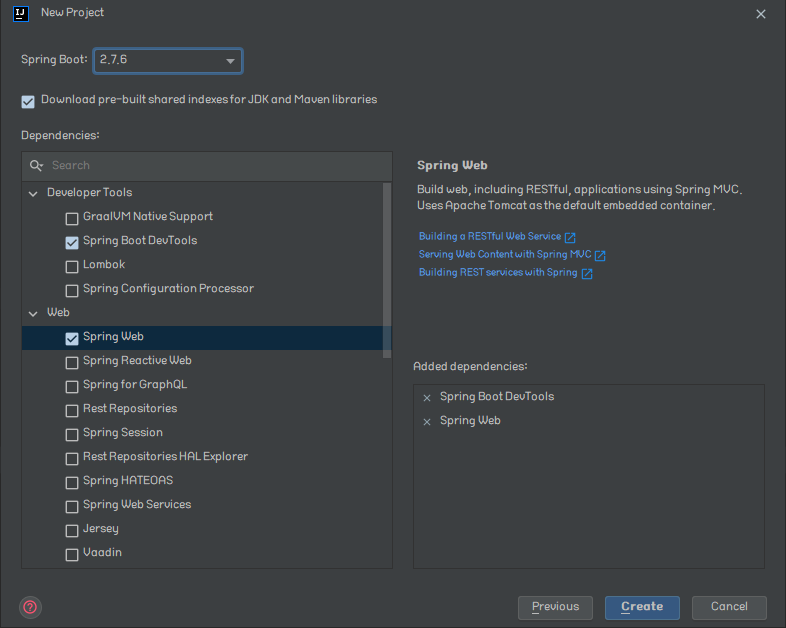The height and width of the screenshot is (628, 786).
Task: Click the dependency list vertical scrollbar
Action: (x=386, y=271)
